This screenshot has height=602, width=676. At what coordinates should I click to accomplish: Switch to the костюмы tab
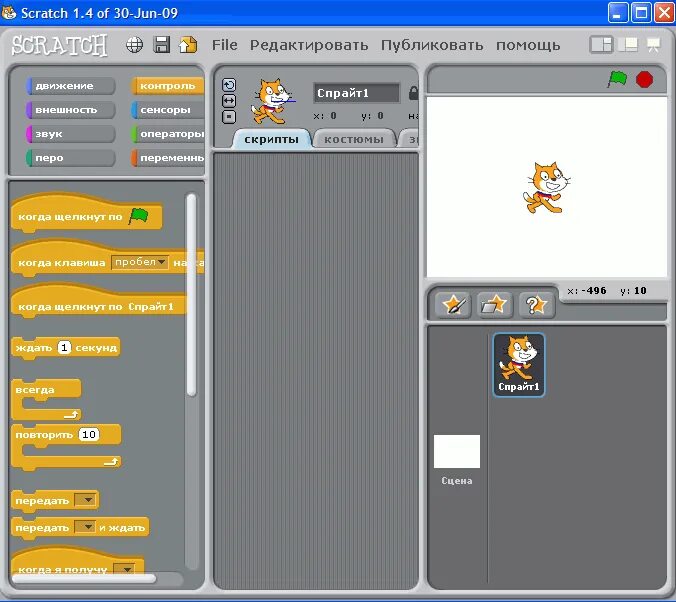coord(354,139)
